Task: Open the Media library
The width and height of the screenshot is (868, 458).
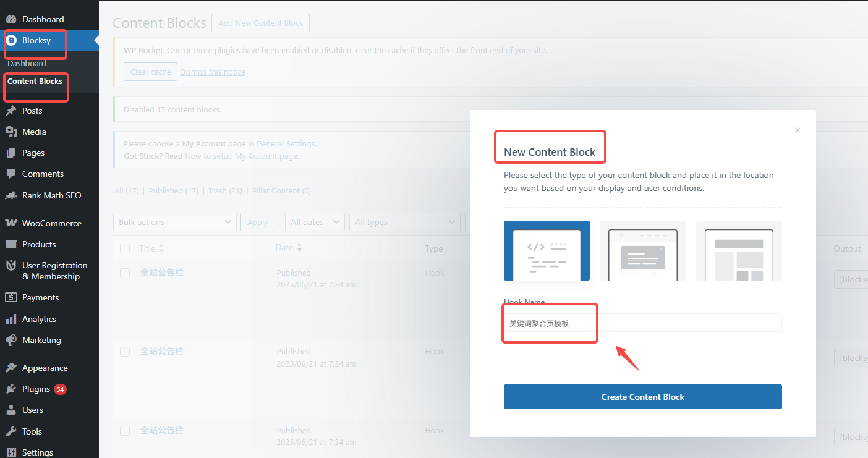Action: point(34,132)
